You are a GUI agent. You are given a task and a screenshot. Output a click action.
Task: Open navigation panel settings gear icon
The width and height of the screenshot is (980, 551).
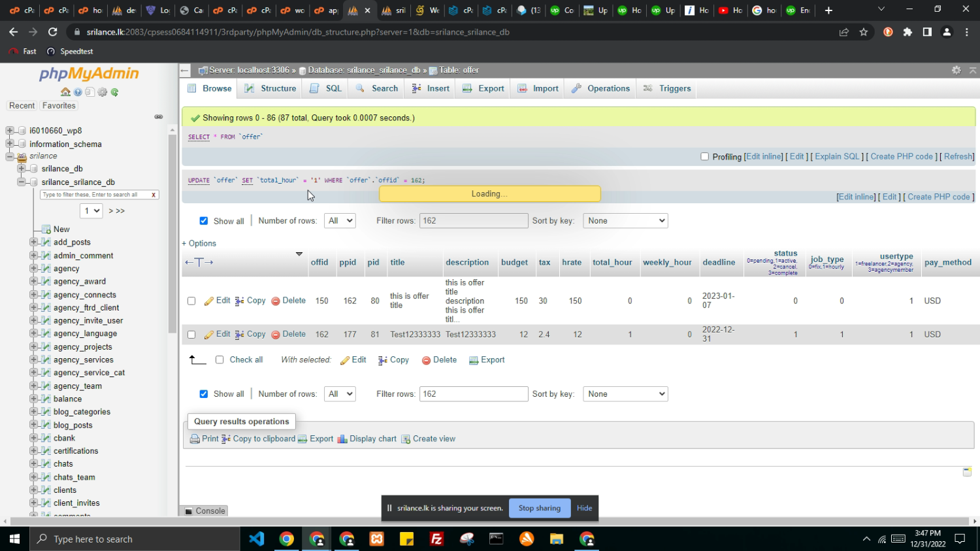point(103,92)
